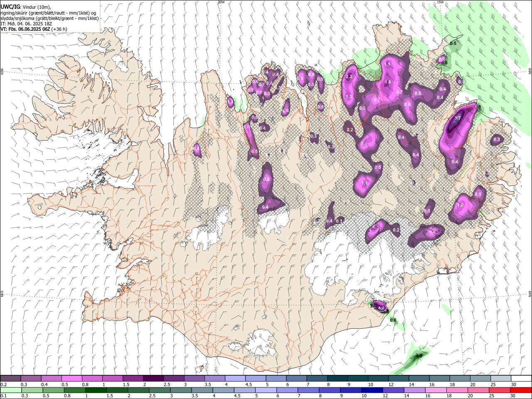Click the white swatch at snow legend 30
This screenshot has height=399, width=532.
click(x=521, y=379)
